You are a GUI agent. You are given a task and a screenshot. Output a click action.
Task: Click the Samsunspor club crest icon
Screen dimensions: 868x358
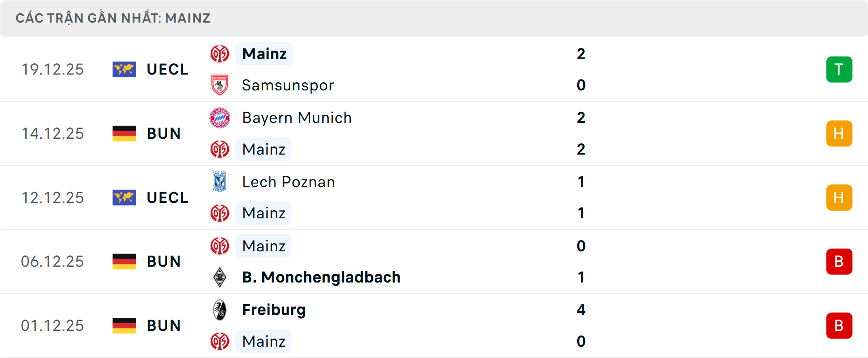pos(220,85)
